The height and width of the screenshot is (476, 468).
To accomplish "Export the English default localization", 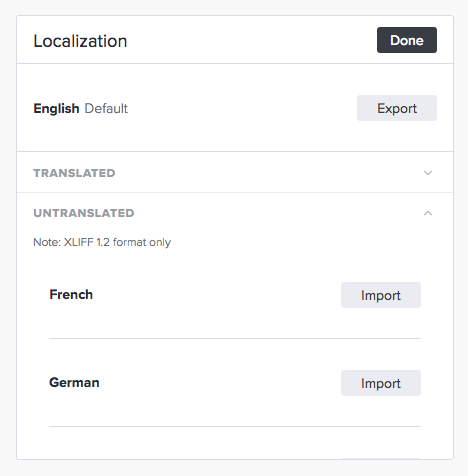I will (x=397, y=108).
